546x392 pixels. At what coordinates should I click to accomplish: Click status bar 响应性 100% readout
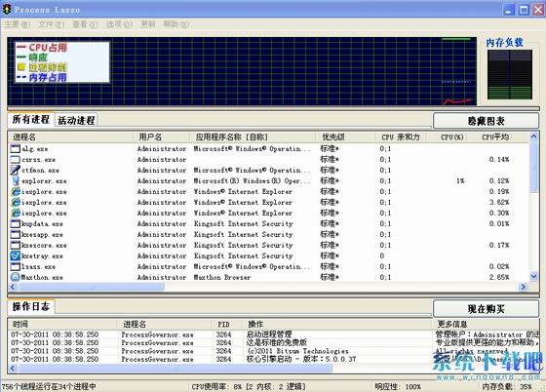click(398, 387)
